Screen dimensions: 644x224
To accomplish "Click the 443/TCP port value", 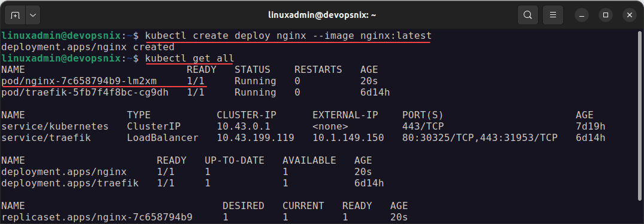I will (423, 127).
